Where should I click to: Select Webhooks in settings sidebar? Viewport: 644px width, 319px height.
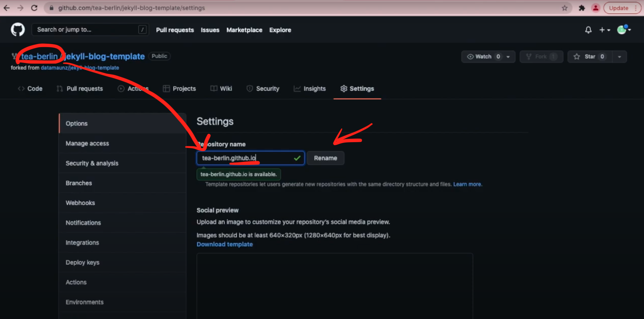point(122,203)
